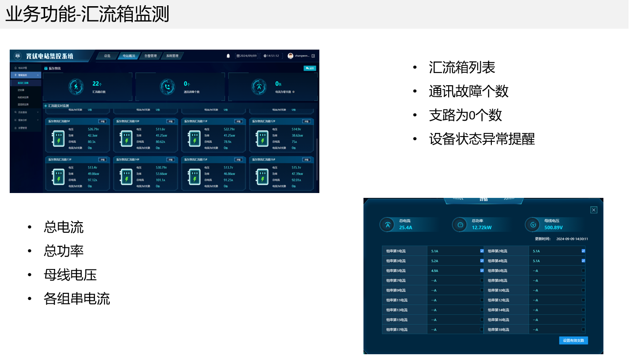644x356 pixels.
Task: Close the 详情 dialog
Action: pos(594,210)
